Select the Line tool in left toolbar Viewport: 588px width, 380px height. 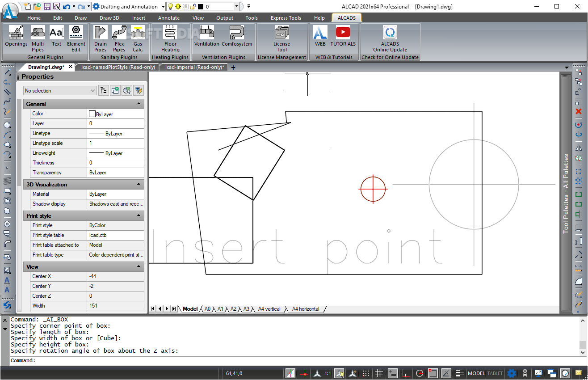(x=7, y=72)
